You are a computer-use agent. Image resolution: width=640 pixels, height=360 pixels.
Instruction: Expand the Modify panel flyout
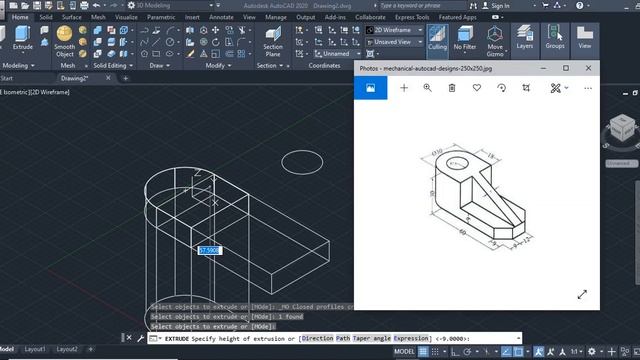coord(218,65)
